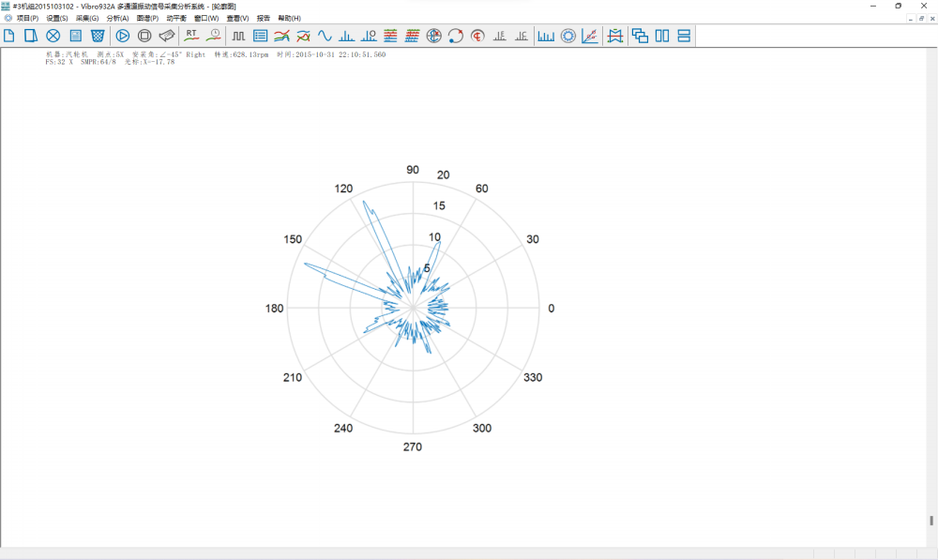The height and width of the screenshot is (560, 938).
Task: Click the polar angle label 150
Action: coord(293,239)
